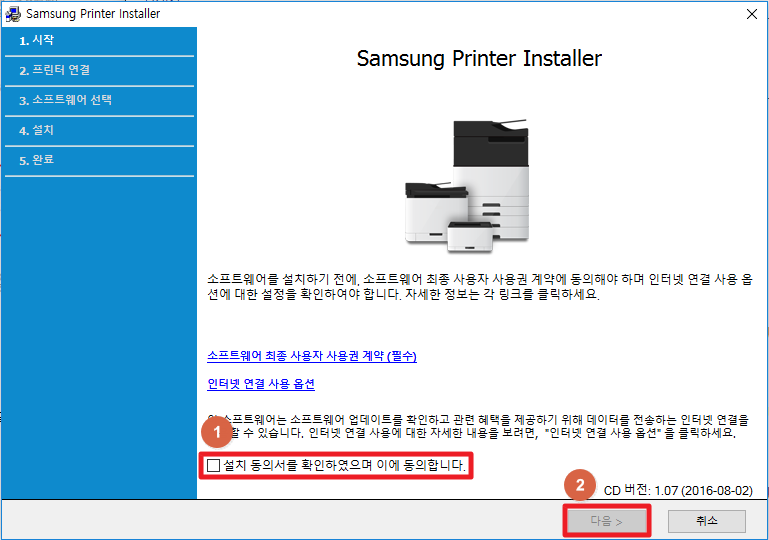
Task: Select step 2. 프린터 연결 in sidebar
Action: tap(100, 71)
